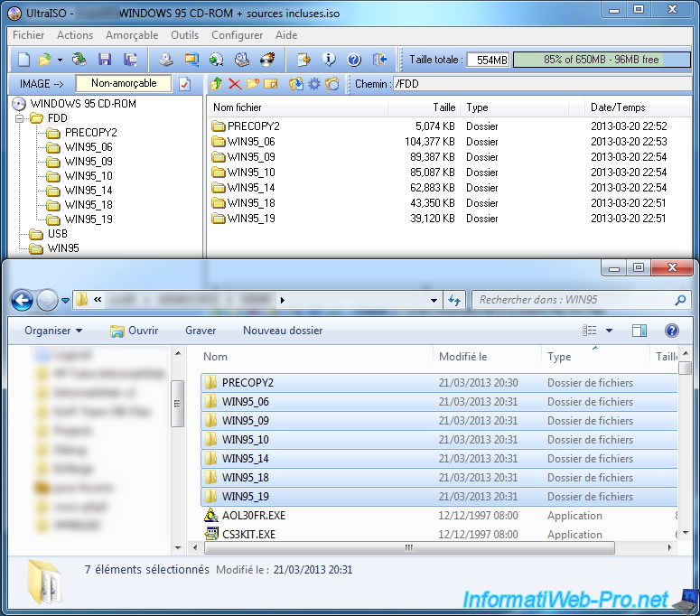Viewport: 700px width, 616px height.
Task: Click the Save As icon in UltraISO toolbar
Action: point(130,60)
